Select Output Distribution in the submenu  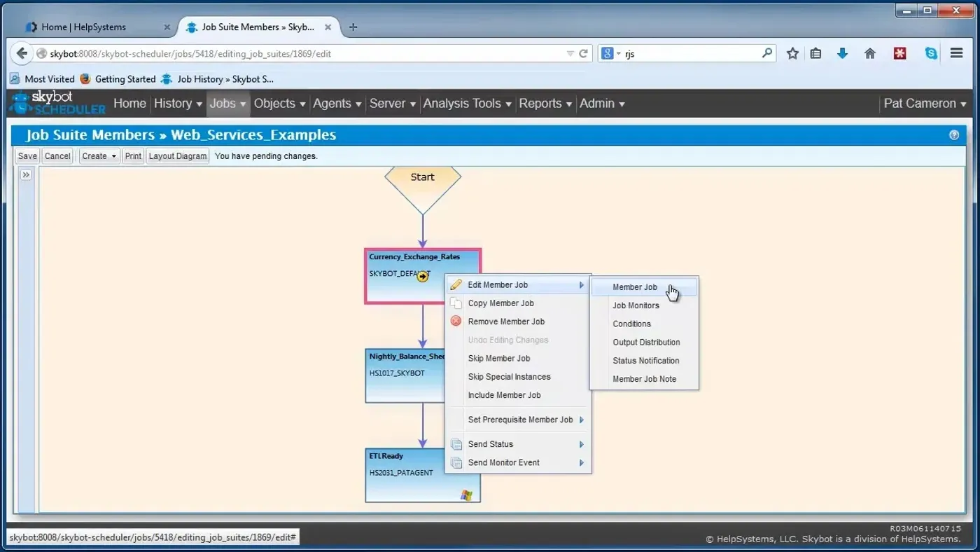pyautogui.click(x=644, y=342)
